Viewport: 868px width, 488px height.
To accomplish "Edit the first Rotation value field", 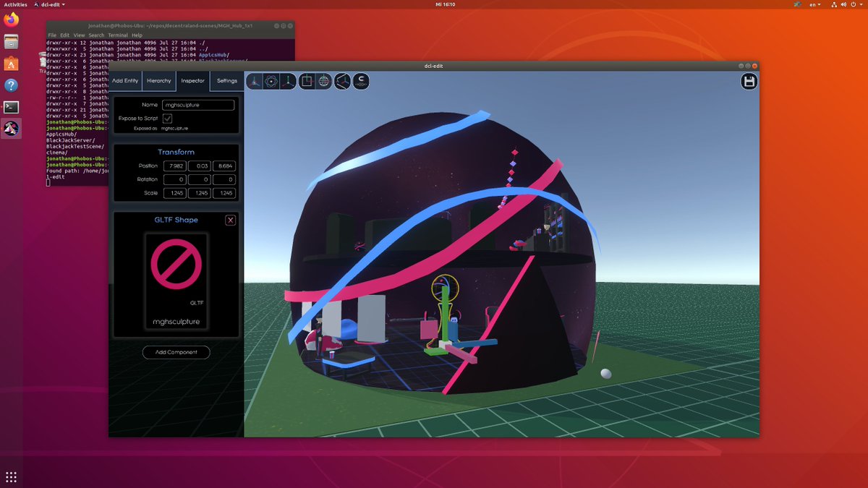I will tap(174, 179).
